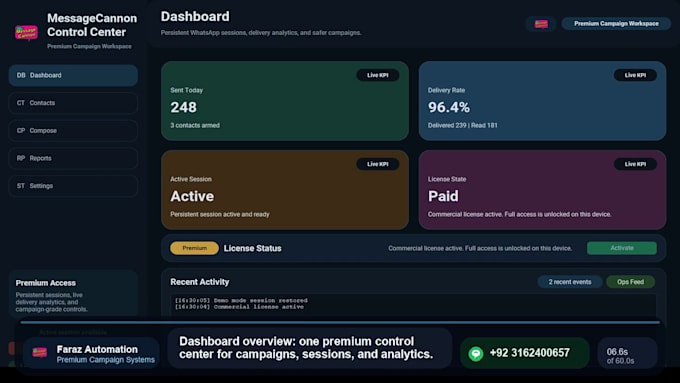This screenshot has height=383, width=680.
Task: Click the Premium Campaign Workspace header pill
Action: coord(616,24)
